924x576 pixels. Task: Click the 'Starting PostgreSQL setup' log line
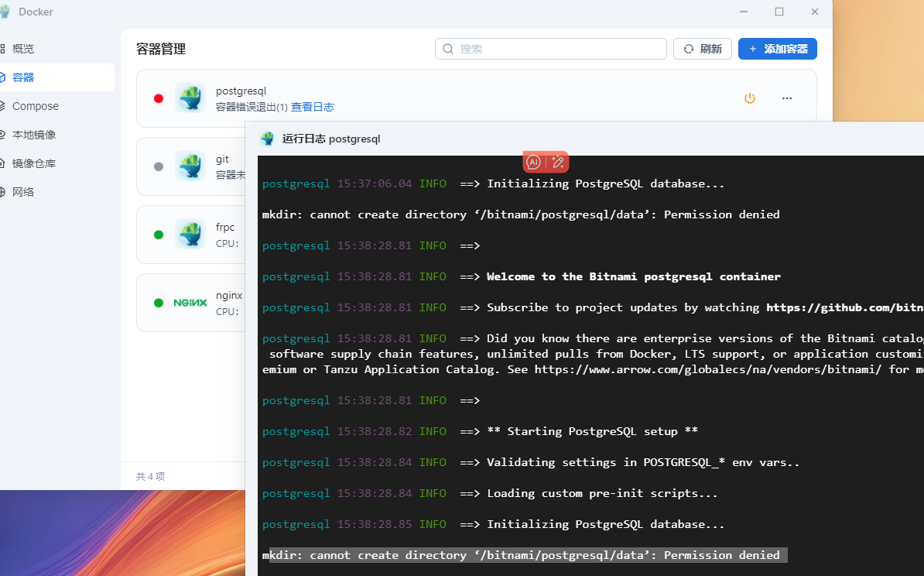coord(592,431)
